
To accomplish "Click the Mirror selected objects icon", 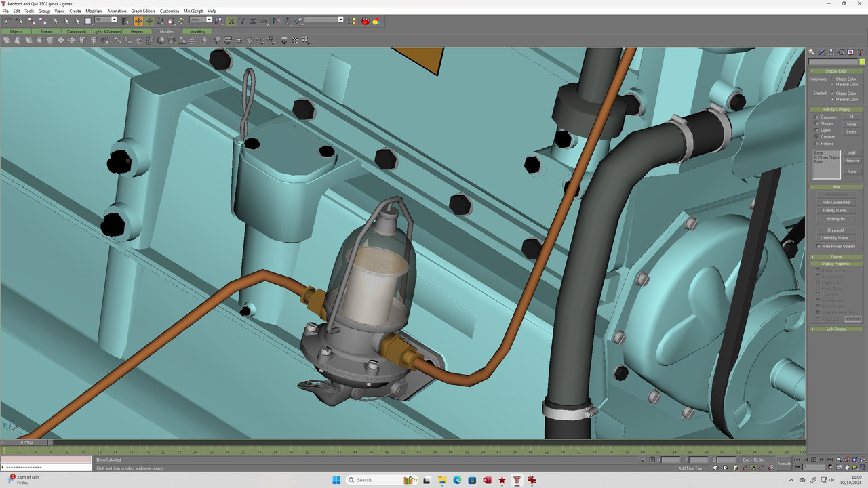I will [277, 20].
